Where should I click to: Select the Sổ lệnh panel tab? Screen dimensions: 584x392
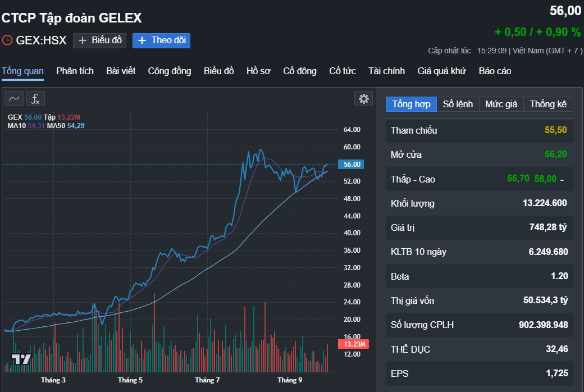(x=459, y=104)
